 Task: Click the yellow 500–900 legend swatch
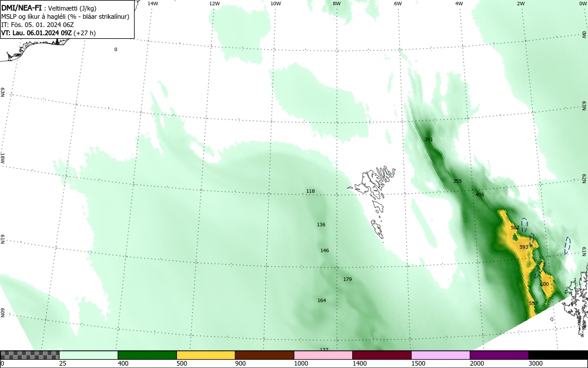coord(206,355)
